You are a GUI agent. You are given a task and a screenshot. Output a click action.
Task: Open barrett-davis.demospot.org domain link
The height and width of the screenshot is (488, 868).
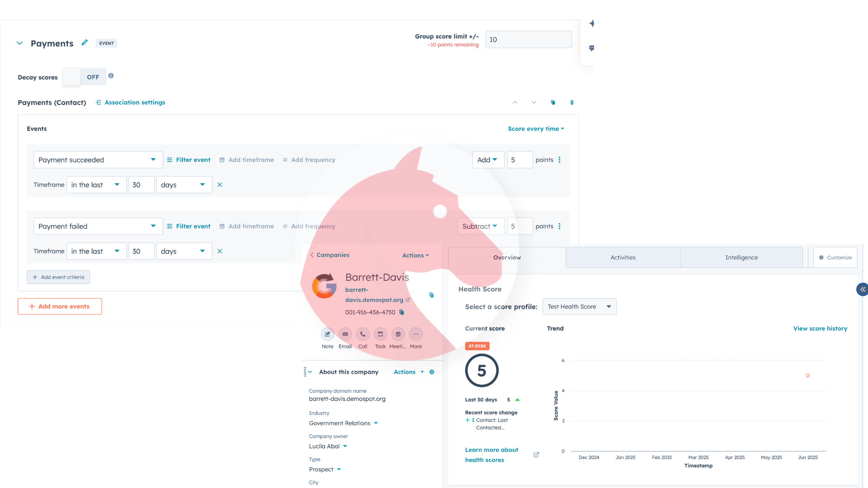pyautogui.click(x=374, y=295)
